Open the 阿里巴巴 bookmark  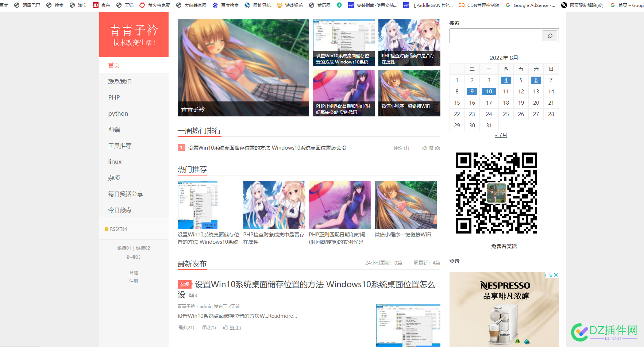[x=27, y=5]
